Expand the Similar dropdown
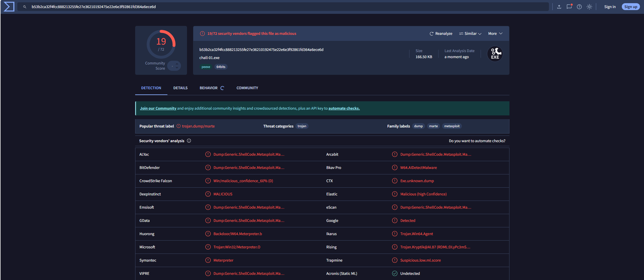The width and height of the screenshot is (644, 280). click(x=470, y=34)
